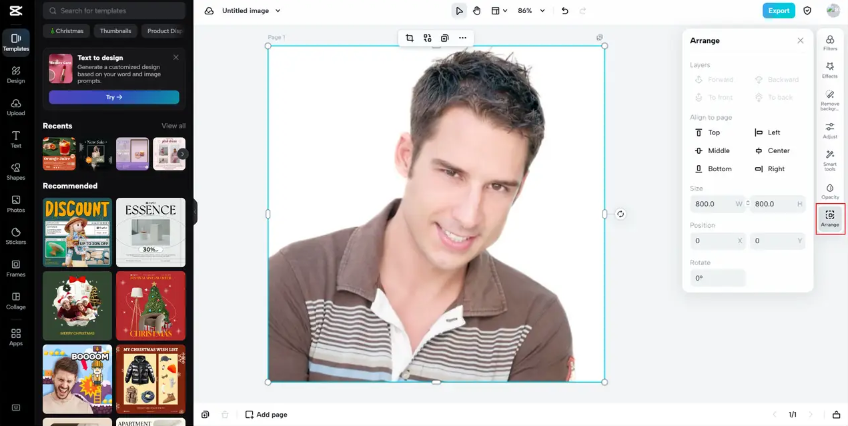
Task: Select the pointer select tool
Action: [459, 11]
